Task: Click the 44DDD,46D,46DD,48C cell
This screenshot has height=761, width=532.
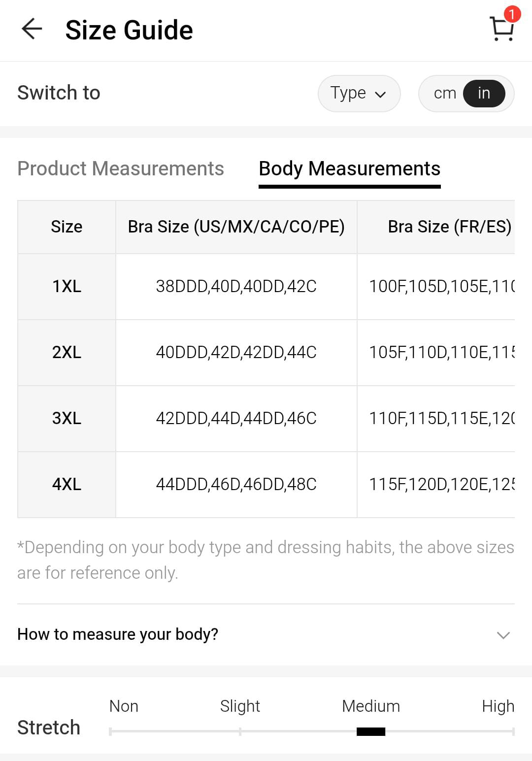Action: click(x=236, y=485)
